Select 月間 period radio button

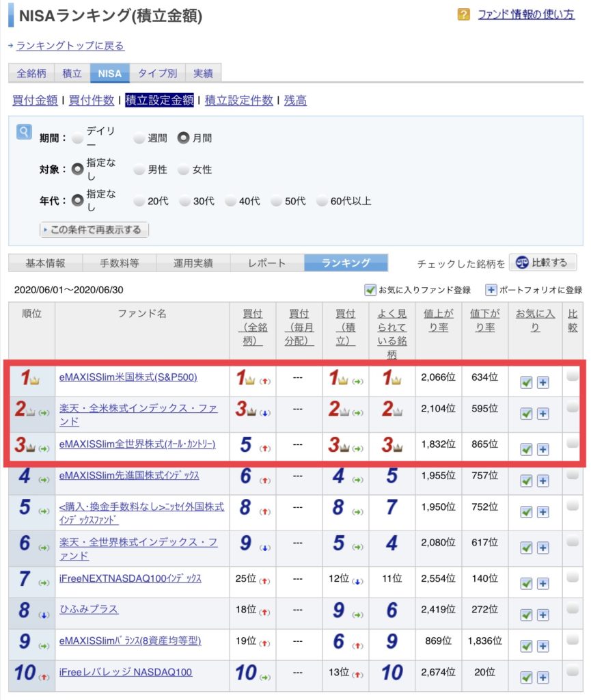tap(183, 138)
